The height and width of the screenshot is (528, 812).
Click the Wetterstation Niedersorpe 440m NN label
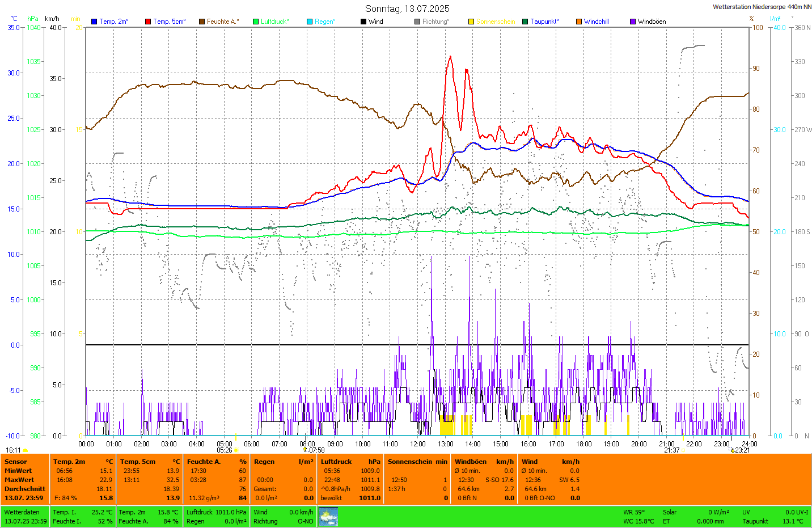click(762, 7)
